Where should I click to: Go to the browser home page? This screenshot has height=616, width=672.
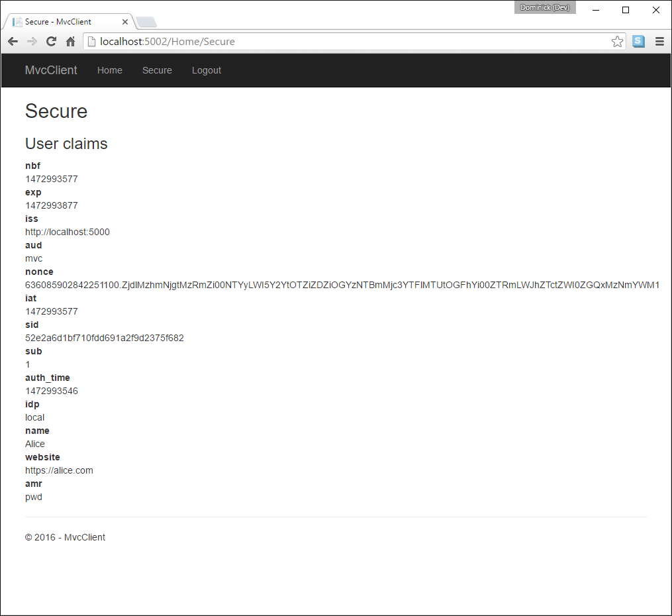[x=70, y=42]
